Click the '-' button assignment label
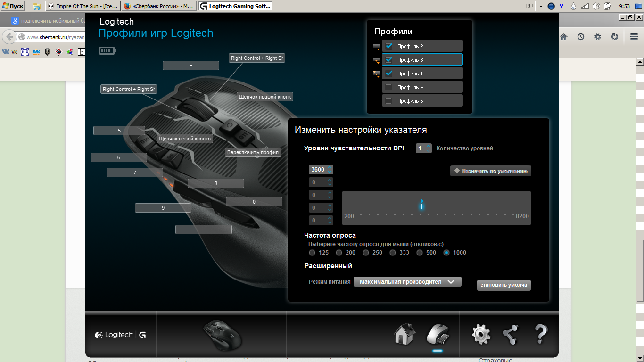 tap(204, 230)
